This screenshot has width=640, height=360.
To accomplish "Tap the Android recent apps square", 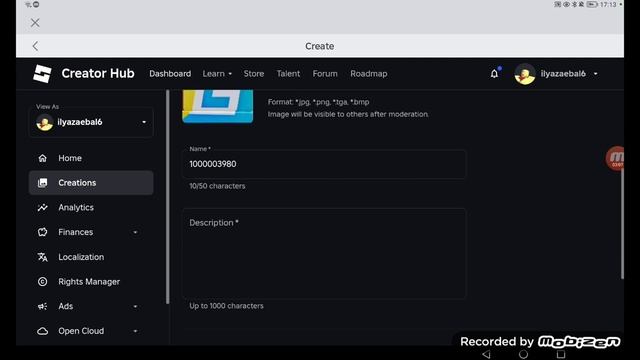I will point(561,354).
